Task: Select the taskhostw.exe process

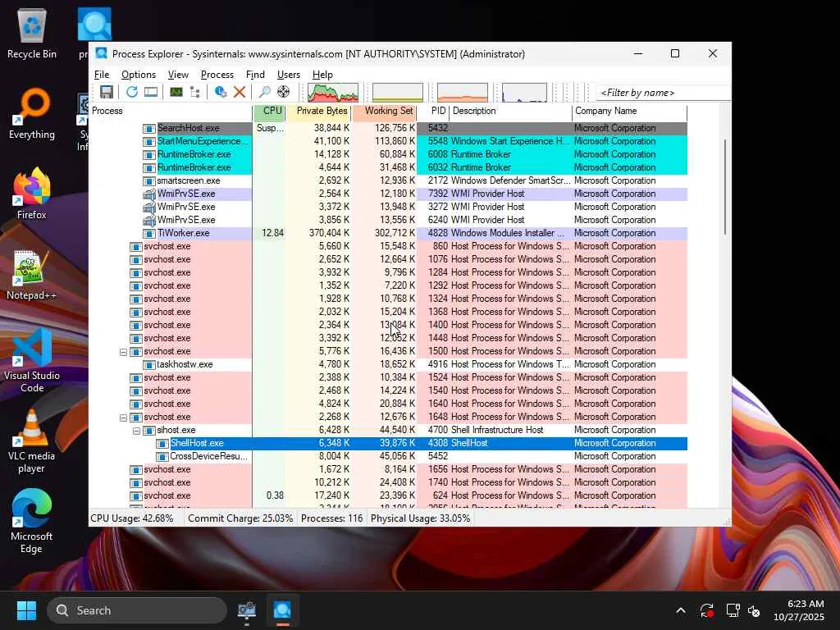Action: pyautogui.click(x=388, y=364)
